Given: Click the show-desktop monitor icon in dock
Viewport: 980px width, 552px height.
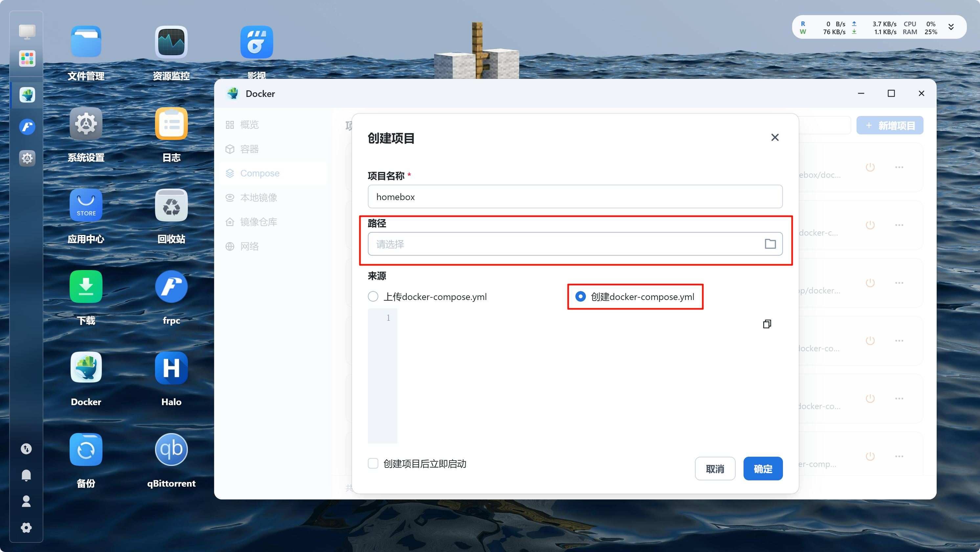Looking at the screenshot, I should [x=27, y=32].
